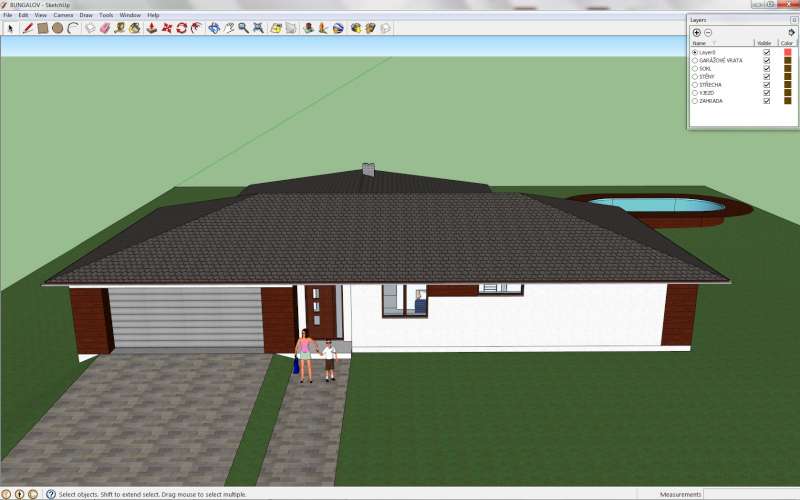This screenshot has width=800, height=500.
Task: Open the Layers panel details arrow menu
Action: 791,32
